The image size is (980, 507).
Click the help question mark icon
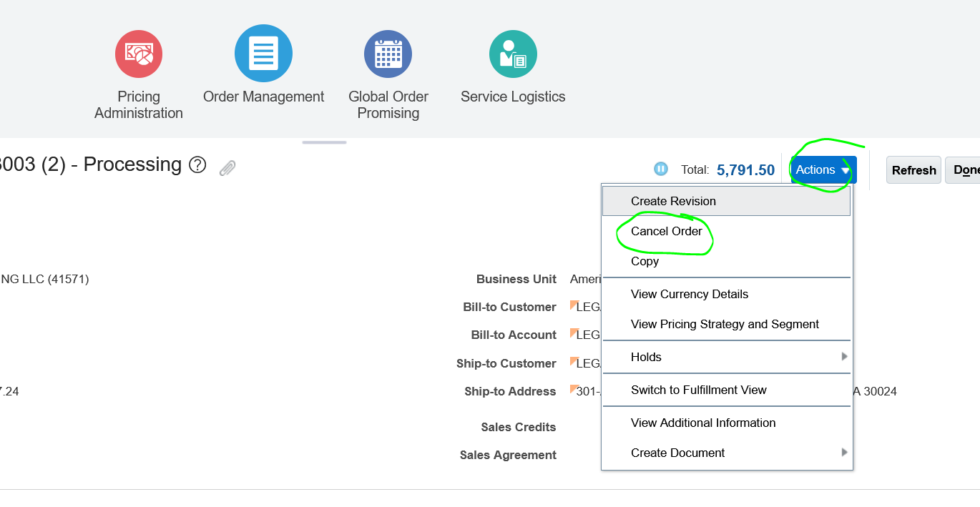(197, 166)
